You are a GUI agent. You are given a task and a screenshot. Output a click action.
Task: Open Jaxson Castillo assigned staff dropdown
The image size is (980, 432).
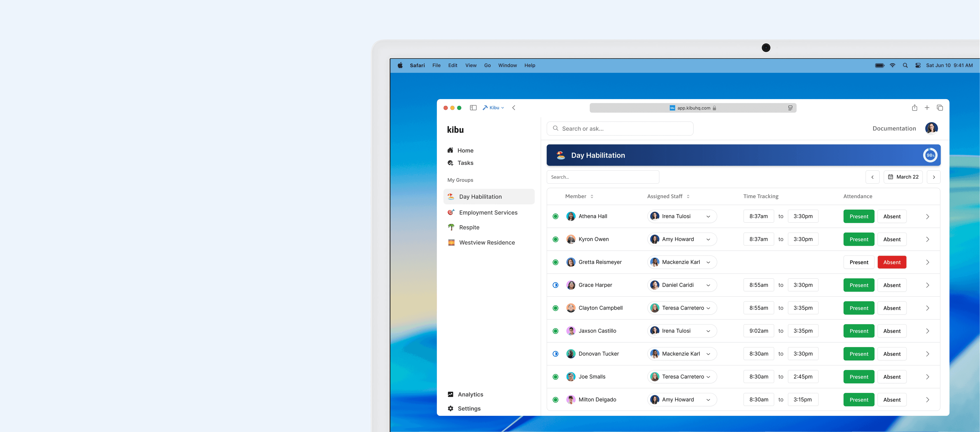[x=682, y=331]
